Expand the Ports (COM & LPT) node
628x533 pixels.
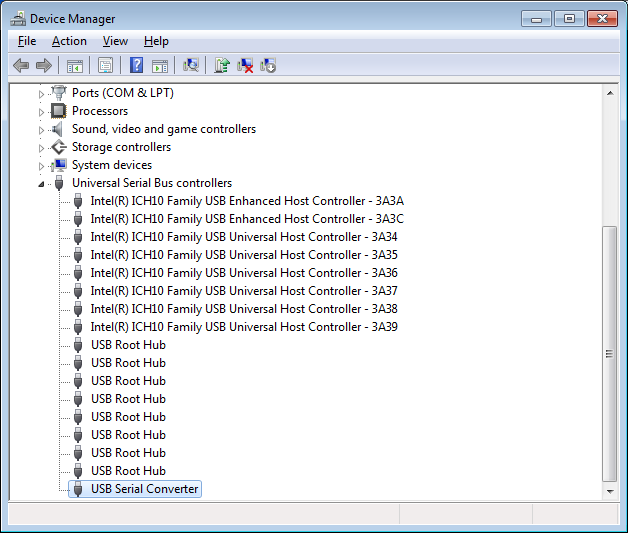(x=42, y=93)
